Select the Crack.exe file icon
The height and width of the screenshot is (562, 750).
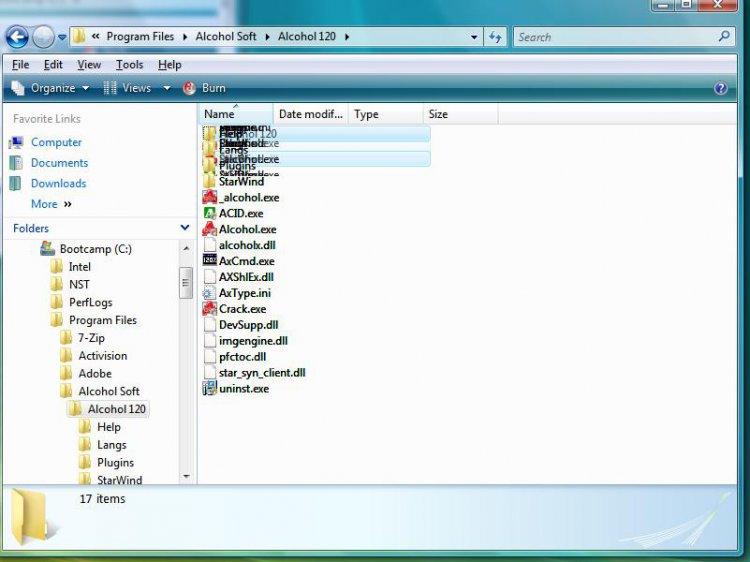[x=210, y=309]
